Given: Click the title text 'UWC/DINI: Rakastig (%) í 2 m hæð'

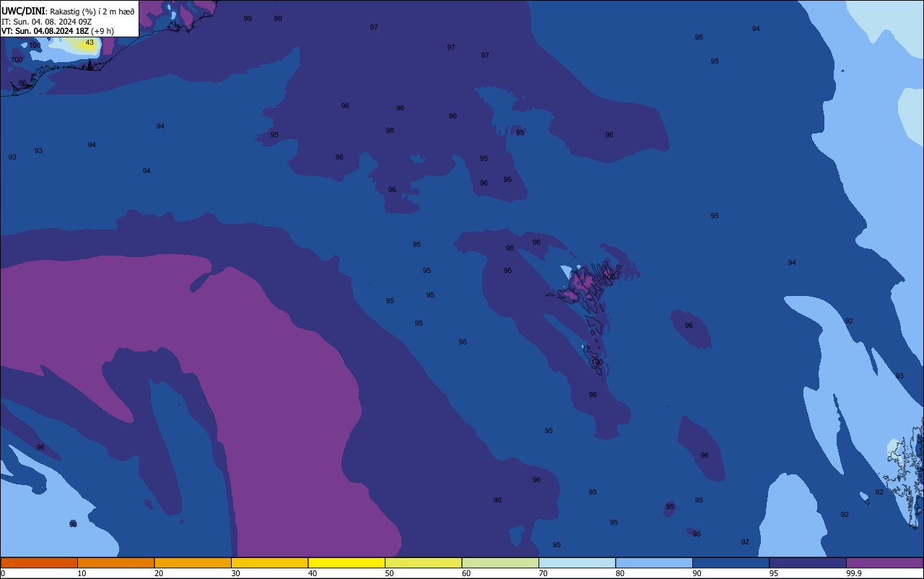Looking at the screenshot, I should (68, 12).
